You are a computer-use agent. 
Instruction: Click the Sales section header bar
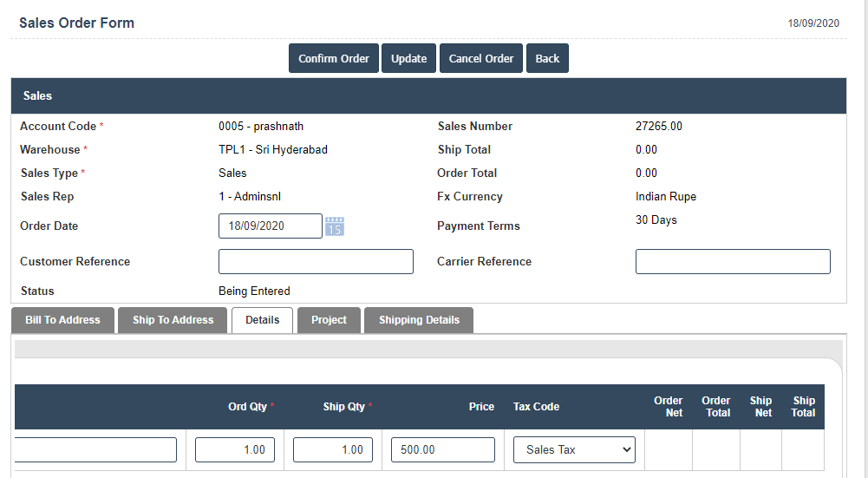[428, 96]
